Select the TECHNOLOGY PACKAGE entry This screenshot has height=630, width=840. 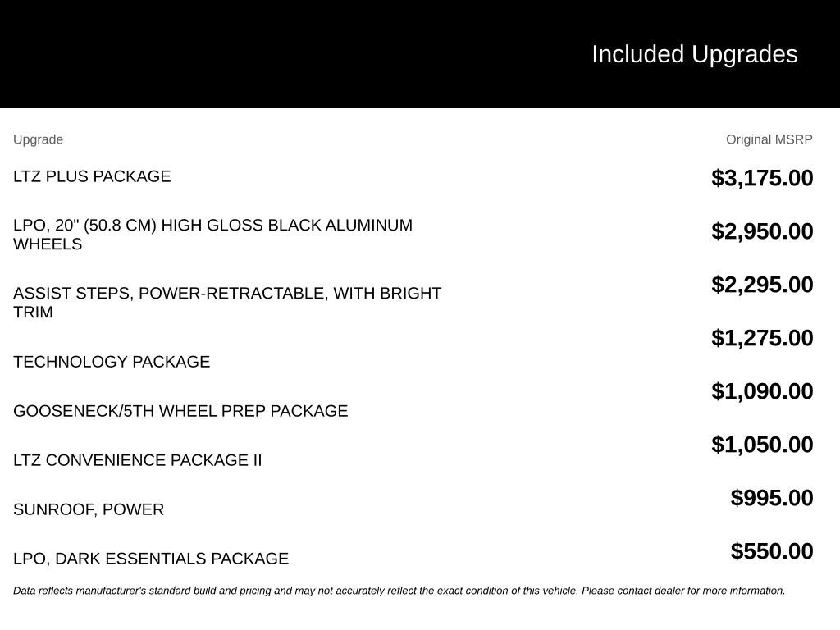click(112, 362)
